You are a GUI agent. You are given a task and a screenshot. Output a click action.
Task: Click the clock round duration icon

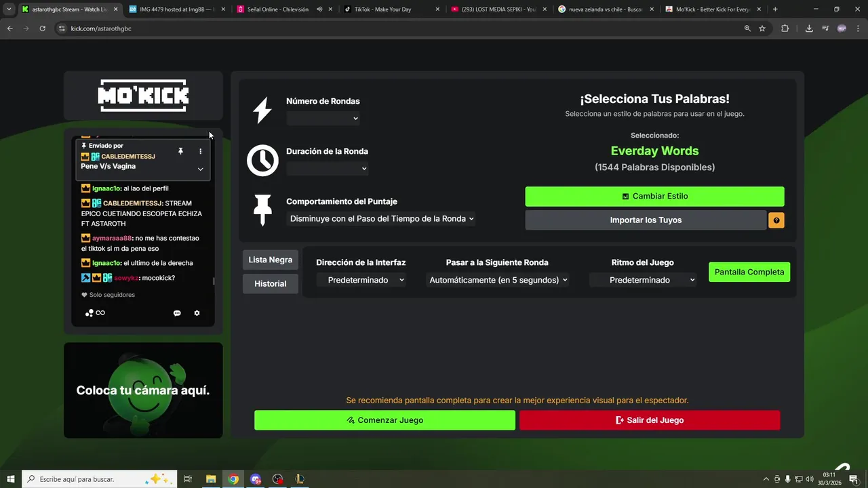tap(262, 161)
